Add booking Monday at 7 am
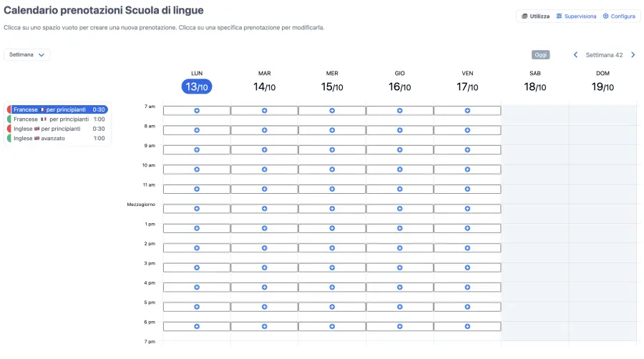The width and height of the screenshot is (644, 359). click(x=197, y=111)
